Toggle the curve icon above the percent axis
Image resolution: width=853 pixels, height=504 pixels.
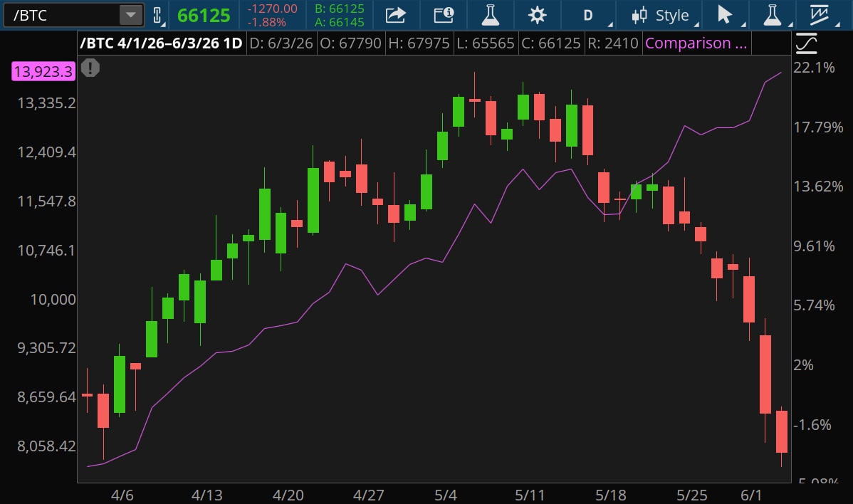point(806,43)
